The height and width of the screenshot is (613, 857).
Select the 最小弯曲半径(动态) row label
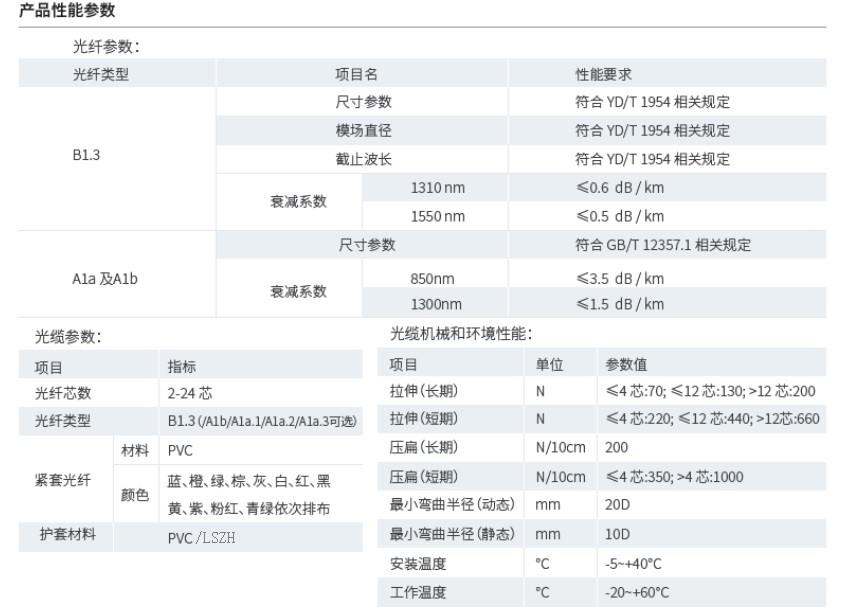pyautogui.click(x=451, y=505)
